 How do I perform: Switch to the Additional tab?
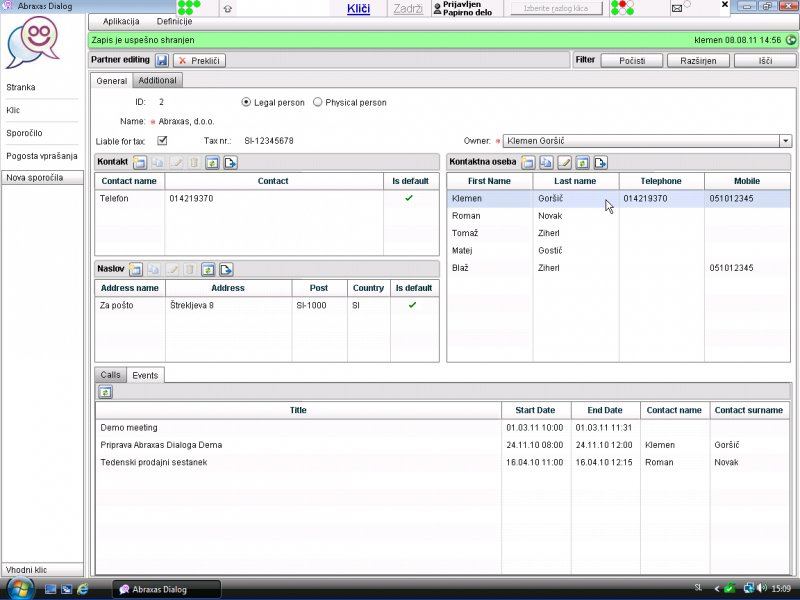point(157,80)
